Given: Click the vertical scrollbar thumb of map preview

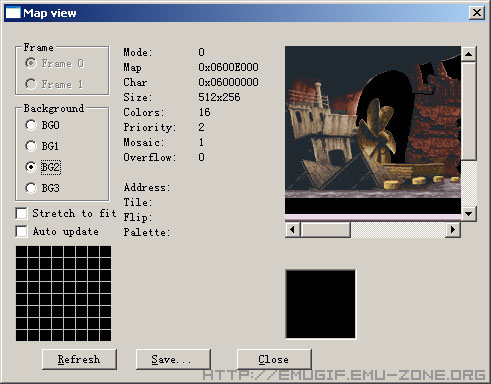Looking at the screenshot, I should pyautogui.click(x=468, y=111).
